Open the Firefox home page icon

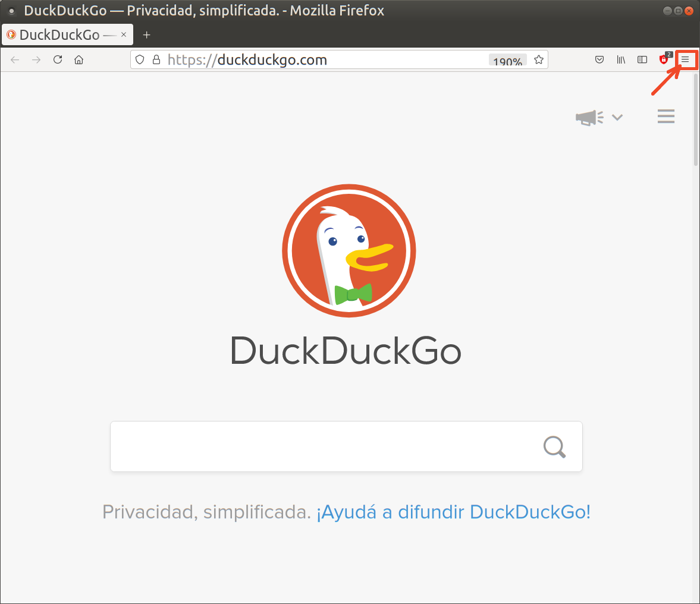tap(79, 60)
